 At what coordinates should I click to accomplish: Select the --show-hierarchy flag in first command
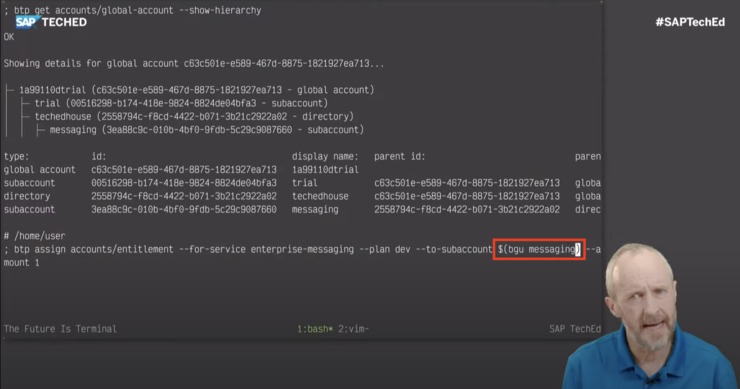tap(220, 10)
